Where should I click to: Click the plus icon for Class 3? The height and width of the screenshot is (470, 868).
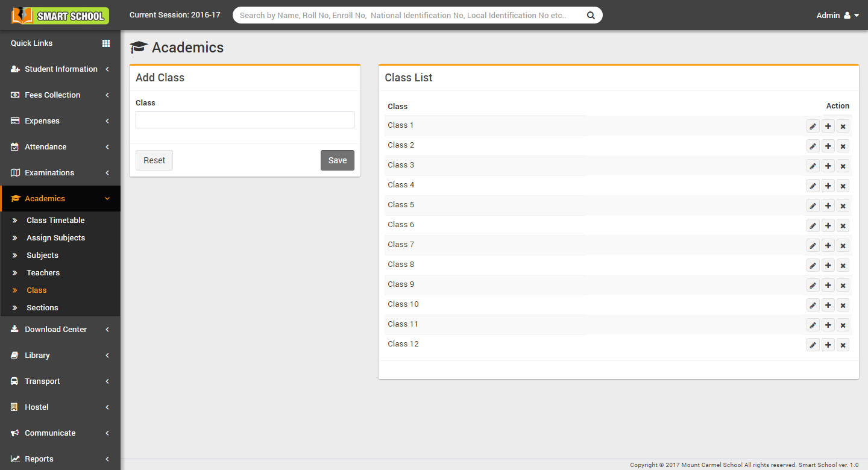[828, 166]
